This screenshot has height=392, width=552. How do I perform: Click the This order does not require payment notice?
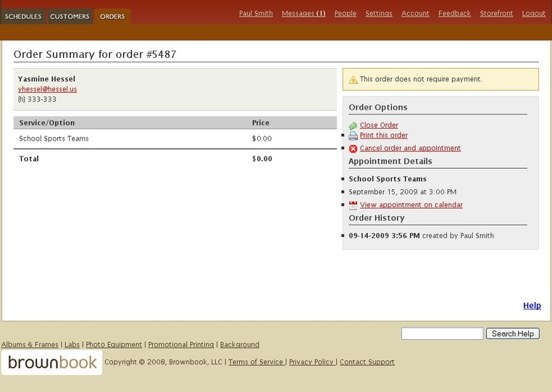tap(440, 79)
